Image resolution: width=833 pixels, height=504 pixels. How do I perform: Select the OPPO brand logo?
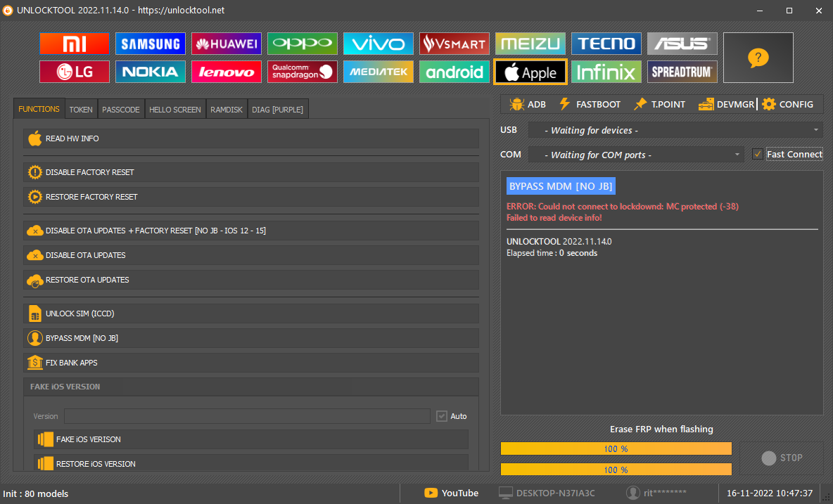coord(303,44)
